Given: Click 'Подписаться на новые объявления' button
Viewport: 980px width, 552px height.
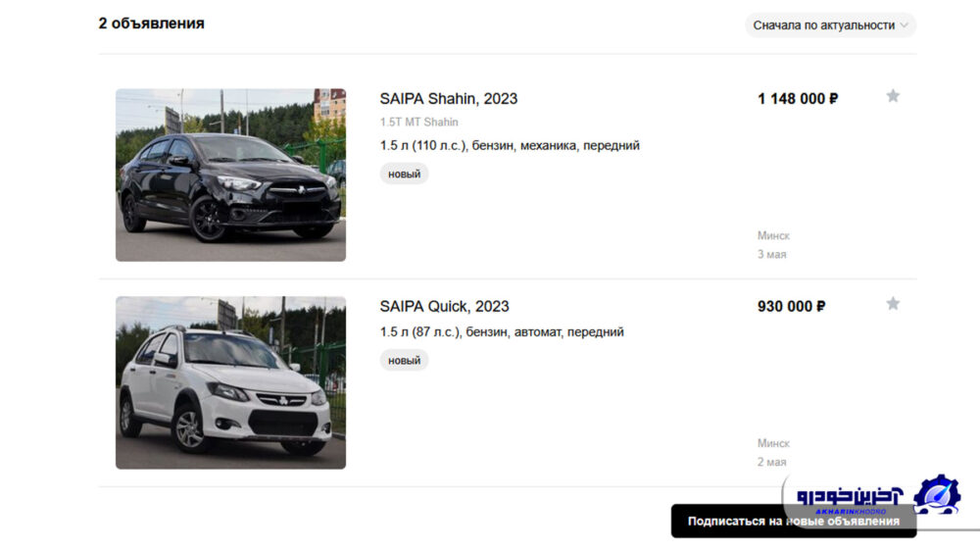Looking at the screenshot, I should coord(794,521).
